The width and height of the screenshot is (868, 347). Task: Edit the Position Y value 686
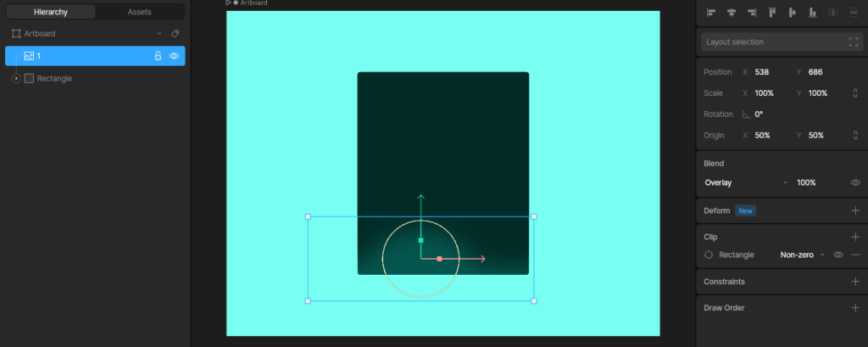(x=815, y=72)
